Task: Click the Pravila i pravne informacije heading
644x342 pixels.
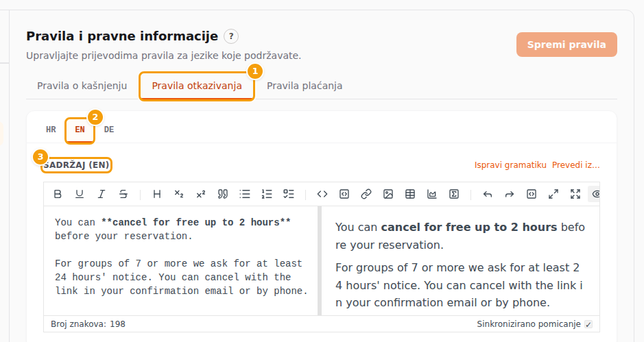Action: 122,36
